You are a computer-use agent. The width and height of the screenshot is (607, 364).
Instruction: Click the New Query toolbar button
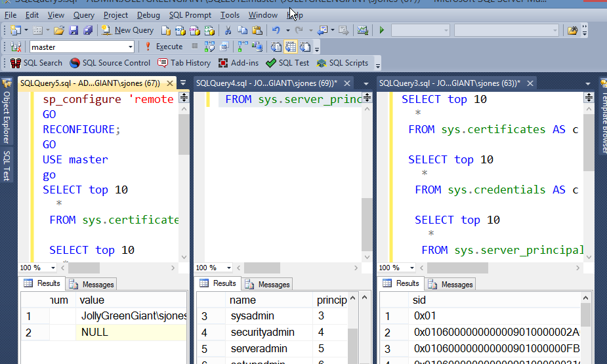tap(128, 30)
